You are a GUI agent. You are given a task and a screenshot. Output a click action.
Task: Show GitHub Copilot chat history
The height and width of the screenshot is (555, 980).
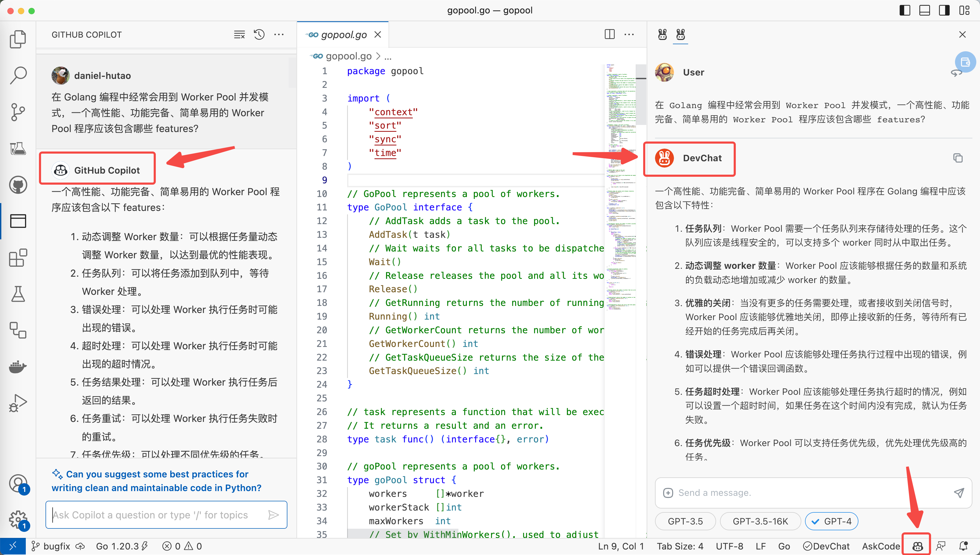pos(259,35)
